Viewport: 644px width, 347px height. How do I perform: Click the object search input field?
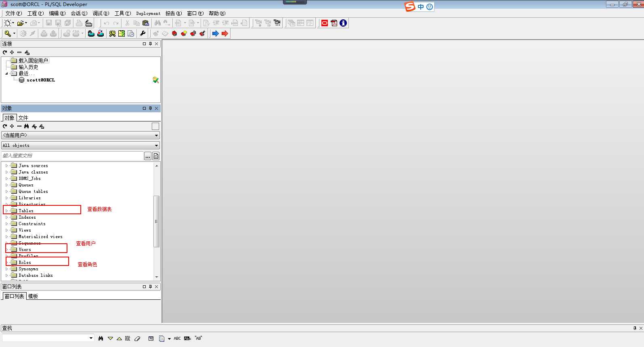tap(73, 156)
